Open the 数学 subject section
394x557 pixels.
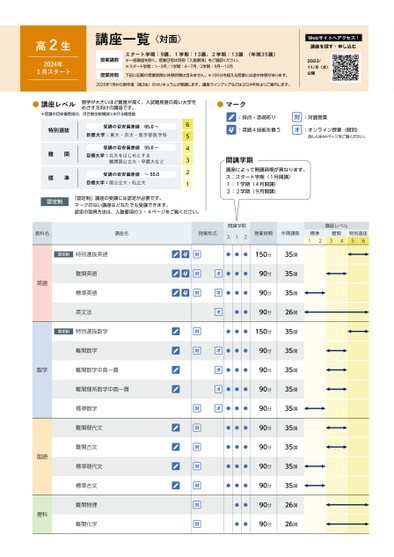(42, 370)
